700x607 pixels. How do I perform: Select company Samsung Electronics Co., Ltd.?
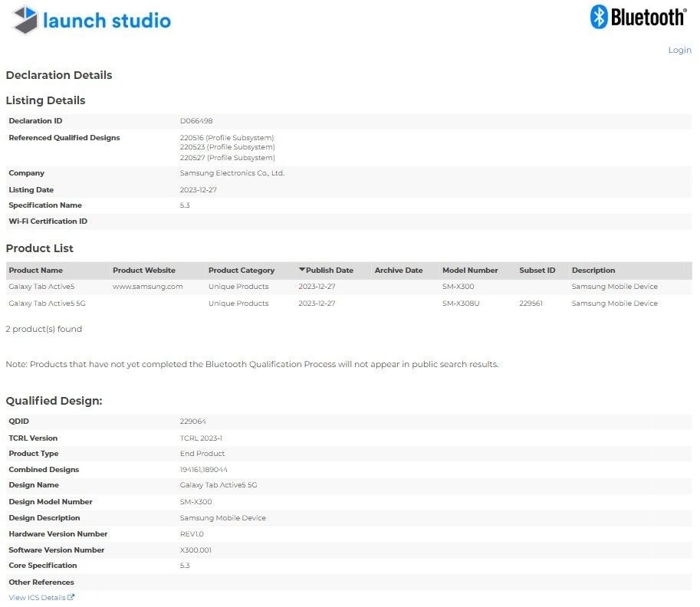point(232,173)
